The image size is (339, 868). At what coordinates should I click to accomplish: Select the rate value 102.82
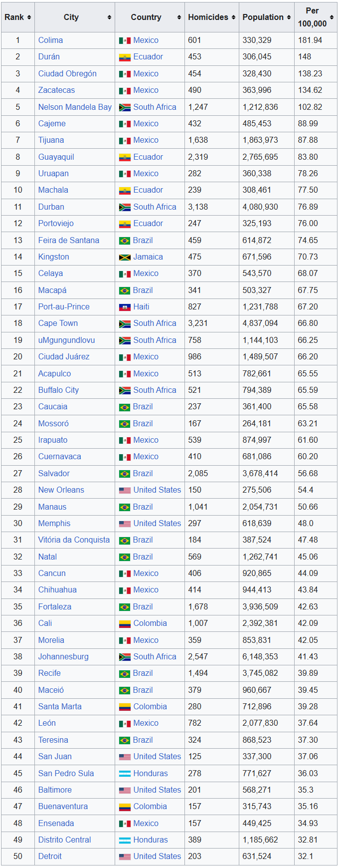point(310,107)
